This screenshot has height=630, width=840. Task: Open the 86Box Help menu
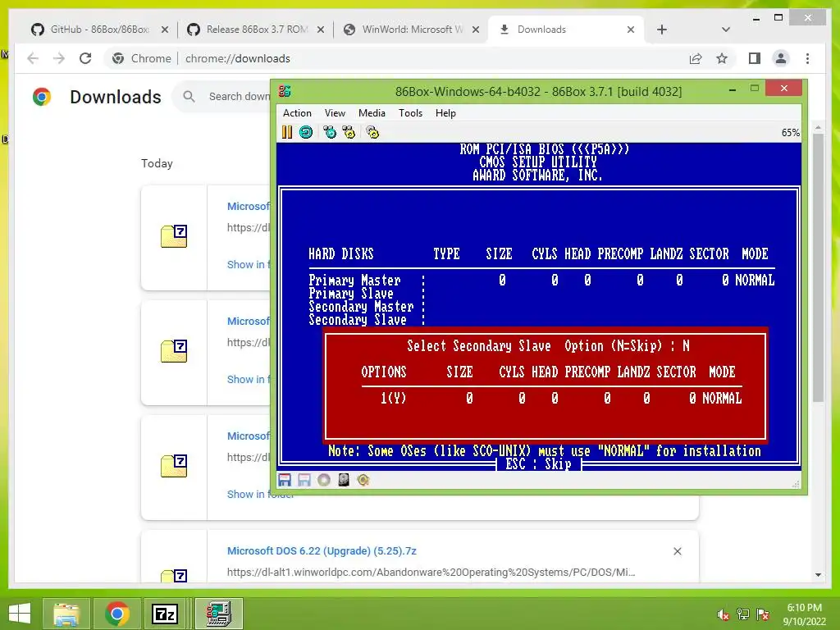pos(445,113)
